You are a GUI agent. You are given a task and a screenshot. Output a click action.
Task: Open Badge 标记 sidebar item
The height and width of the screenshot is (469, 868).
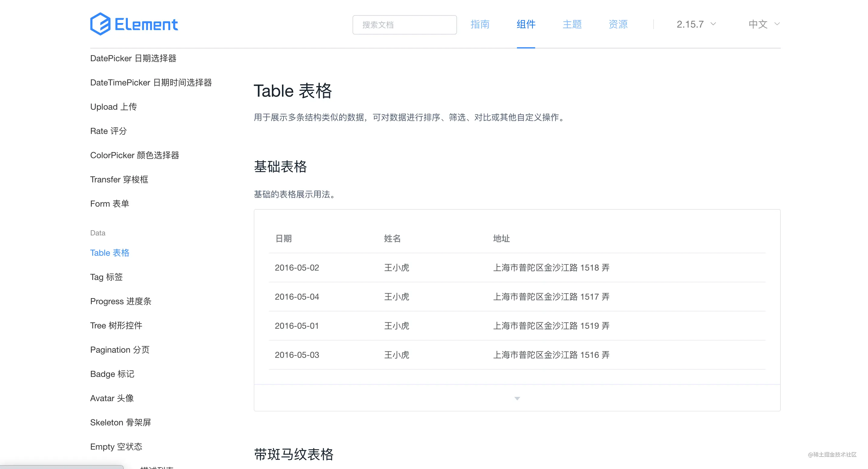point(112,374)
